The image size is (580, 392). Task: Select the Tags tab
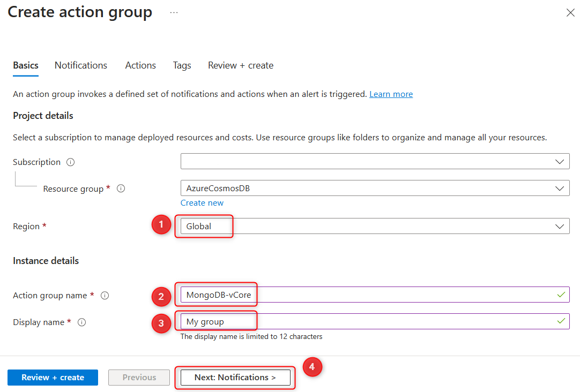coord(182,65)
